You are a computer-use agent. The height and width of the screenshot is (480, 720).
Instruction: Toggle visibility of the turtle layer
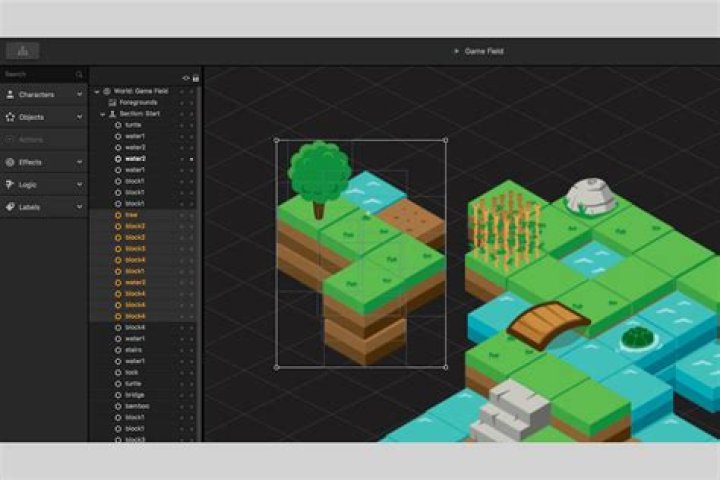click(182, 125)
